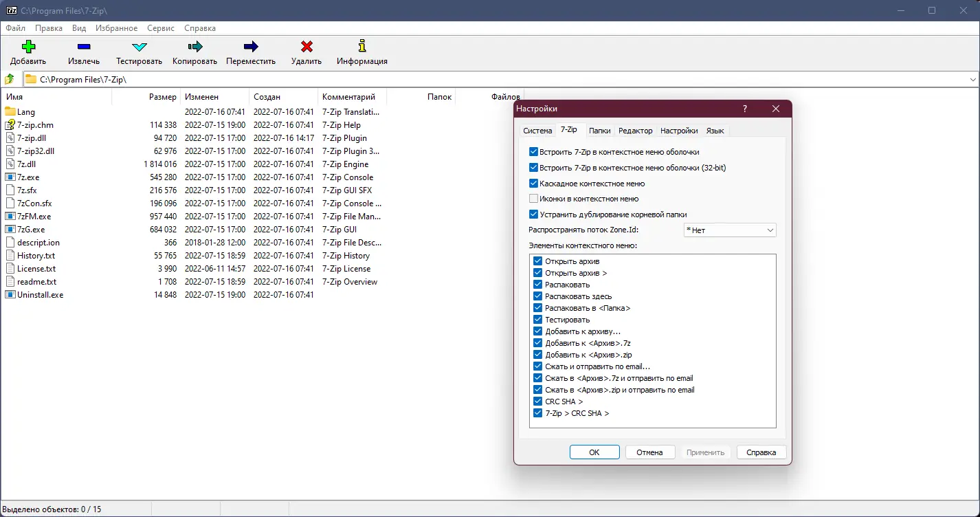Uncheck Встроить 7-Zip в контекстное меню оболочки
The height and width of the screenshot is (517, 980).
(x=534, y=152)
